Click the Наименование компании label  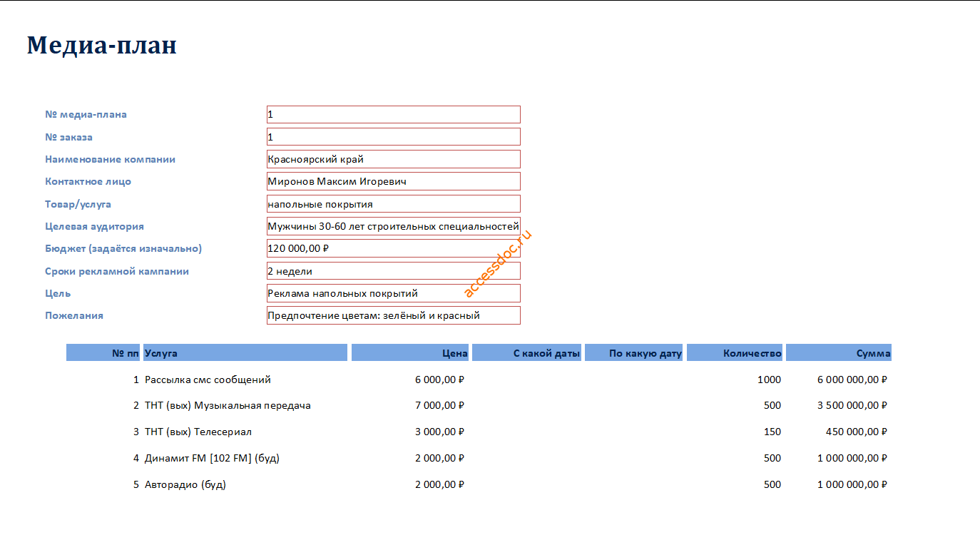click(x=110, y=159)
